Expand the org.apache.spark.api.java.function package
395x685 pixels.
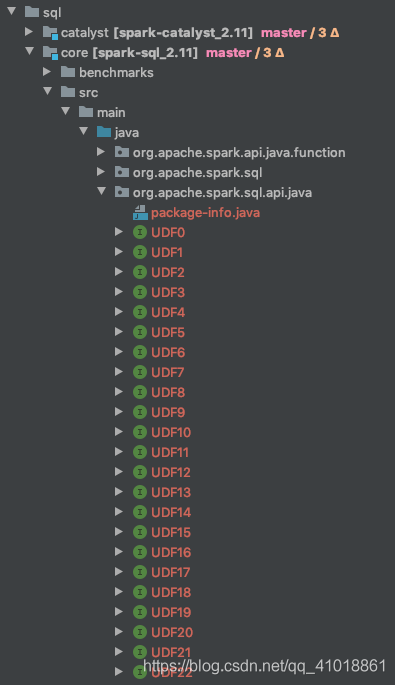click(x=101, y=152)
